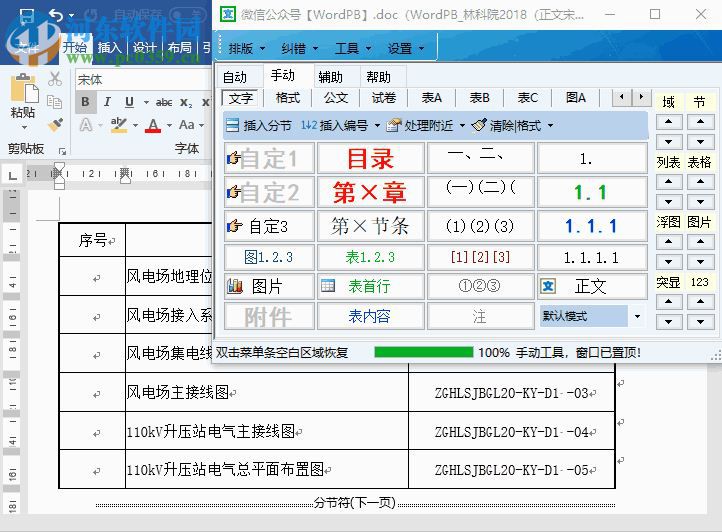Click the ruler tab selector L icon

coord(13,174)
